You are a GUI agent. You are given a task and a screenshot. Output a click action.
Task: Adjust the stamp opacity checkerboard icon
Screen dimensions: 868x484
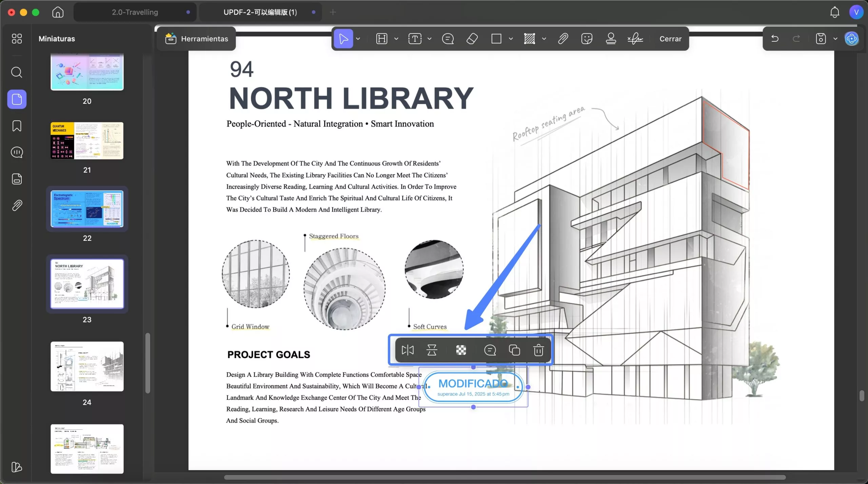(x=461, y=350)
